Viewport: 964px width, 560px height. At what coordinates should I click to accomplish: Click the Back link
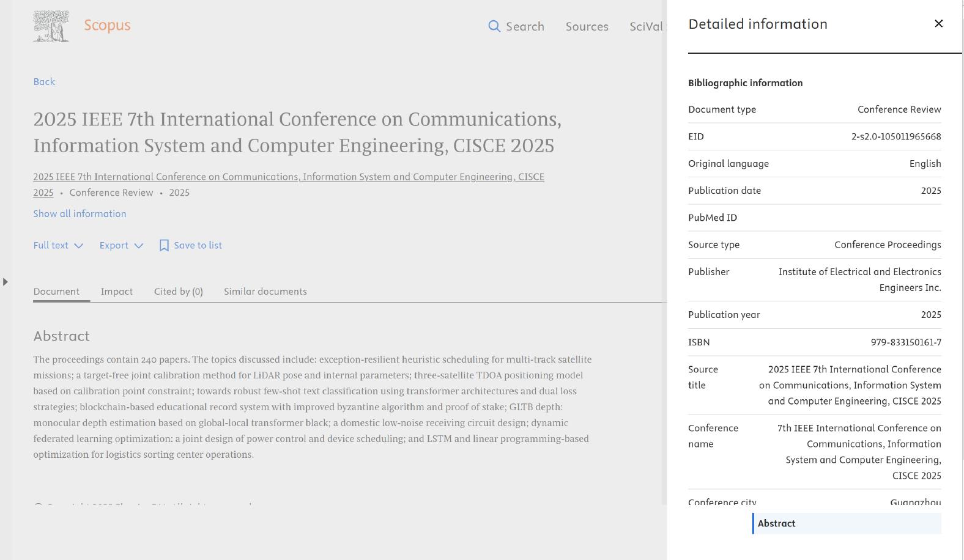44,82
